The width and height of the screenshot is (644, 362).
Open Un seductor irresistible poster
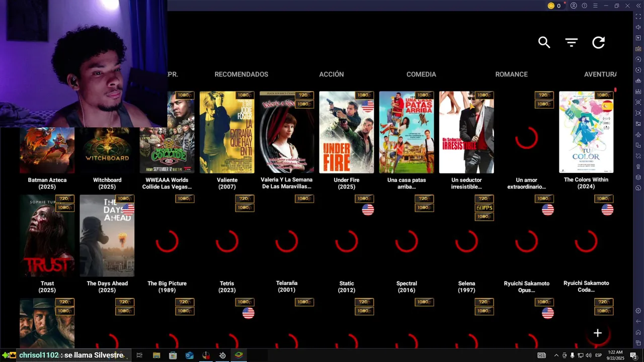point(466,132)
